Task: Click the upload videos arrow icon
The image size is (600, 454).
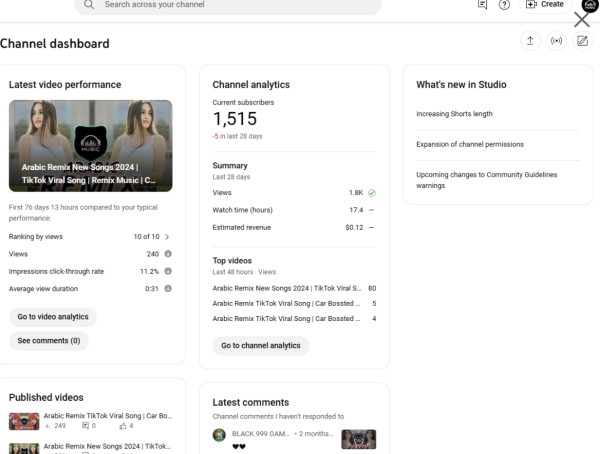Action: click(x=530, y=41)
